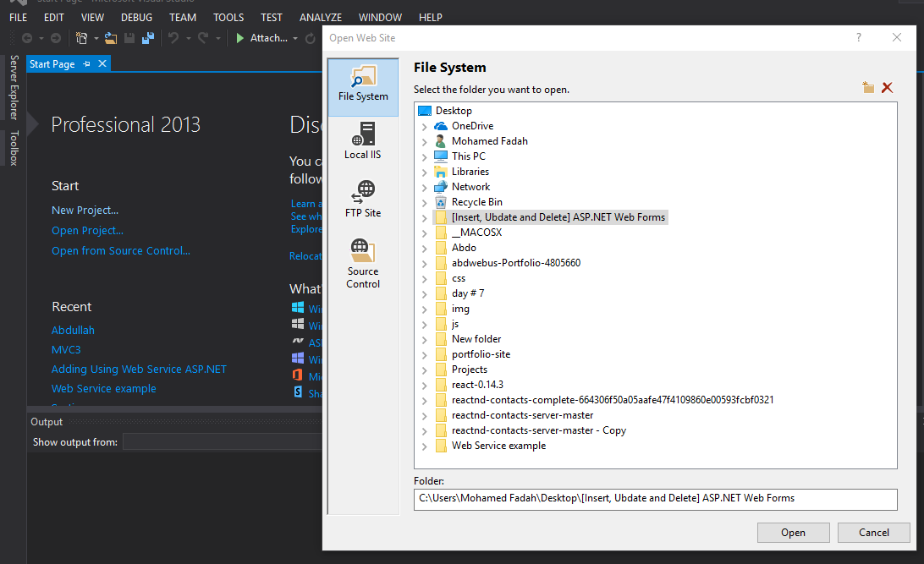
Task: Click Open File toolbar icon
Action: 111,38
